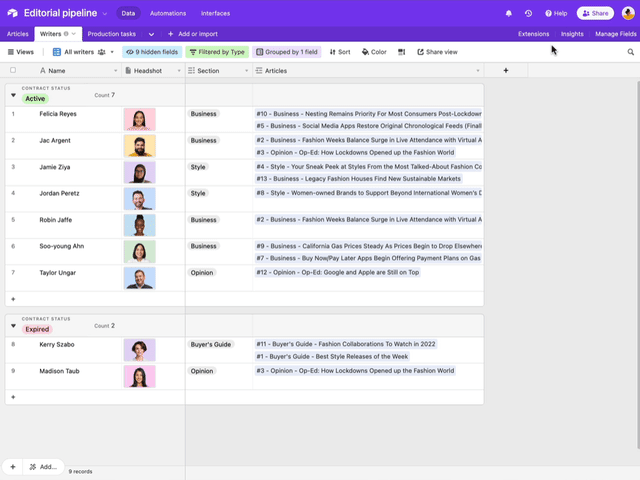
Task: Select the Active status color label
Action: 35,99
